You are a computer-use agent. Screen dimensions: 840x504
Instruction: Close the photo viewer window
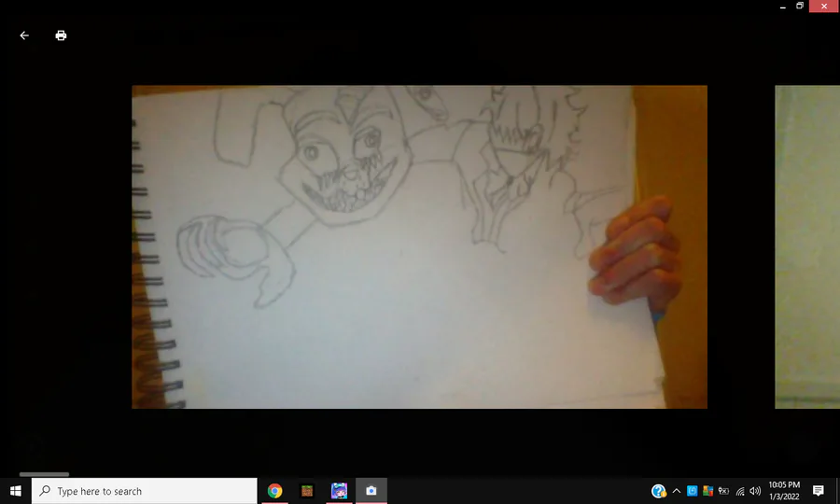click(x=824, y=6)
